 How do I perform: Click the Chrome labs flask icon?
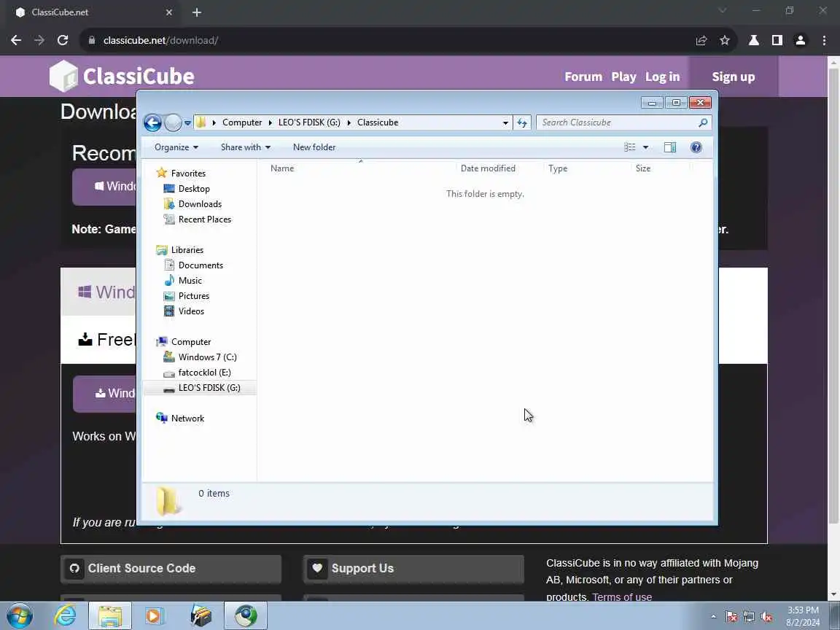pos(754,40)
